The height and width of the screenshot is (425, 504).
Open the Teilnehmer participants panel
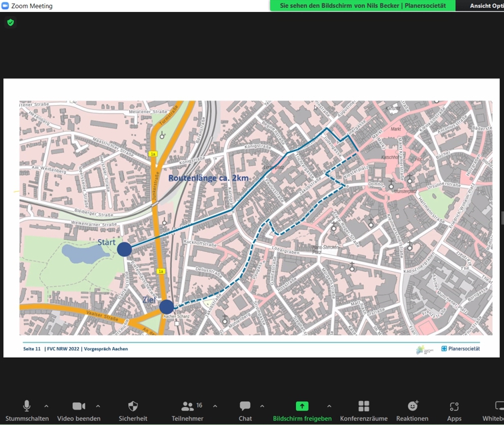188,406
